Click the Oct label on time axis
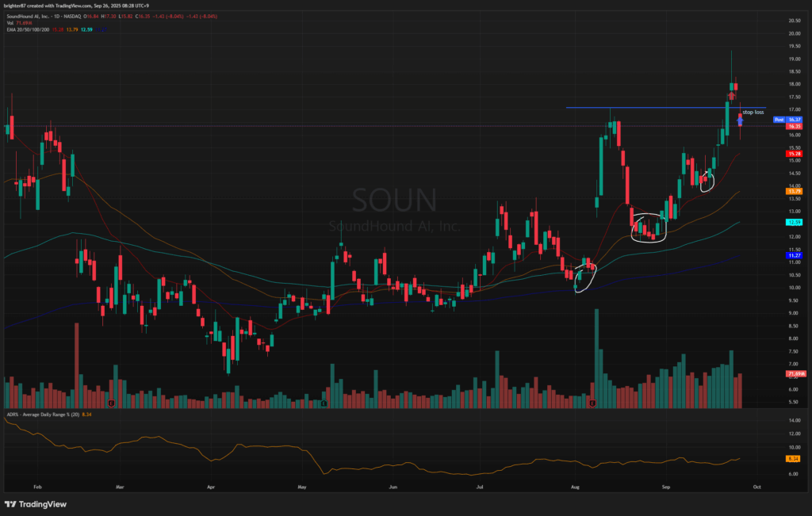The width and height of the screenshot is (812, 516). click(x=756, y=487)
